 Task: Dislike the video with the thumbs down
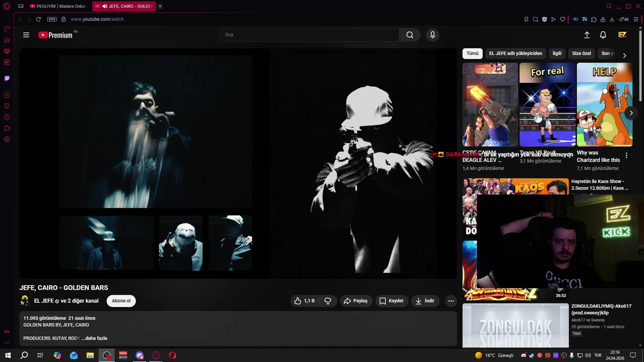tap(328, 301)
